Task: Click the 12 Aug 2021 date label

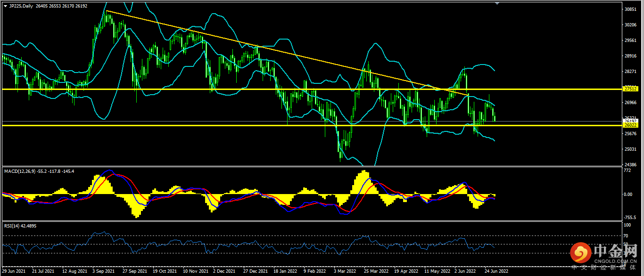Action: (74, 271)
